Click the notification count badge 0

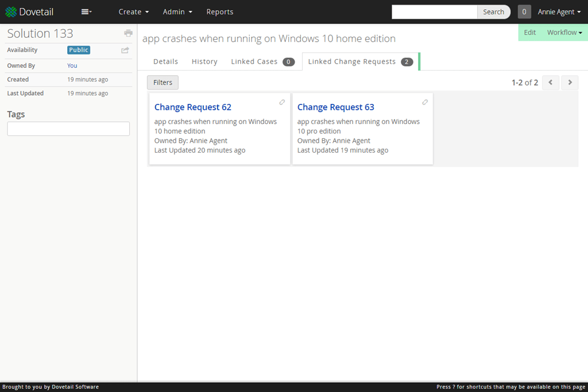tap(524, 12)
